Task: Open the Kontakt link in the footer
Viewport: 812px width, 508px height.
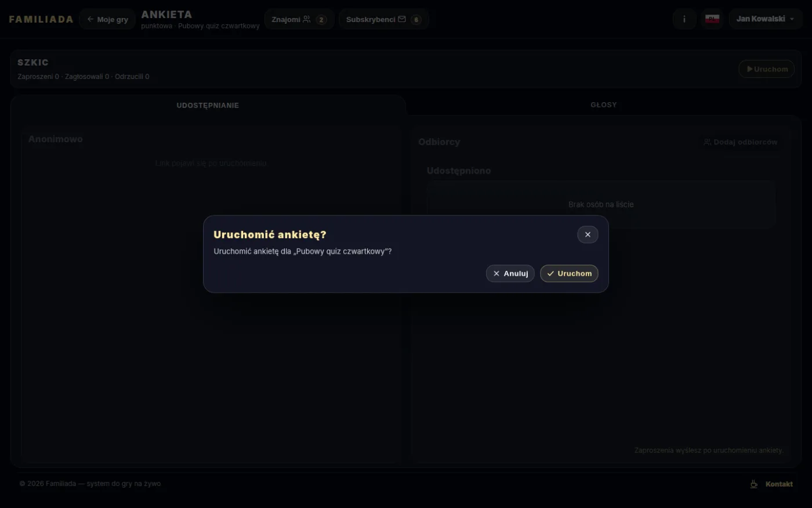Action: point(779,484)
